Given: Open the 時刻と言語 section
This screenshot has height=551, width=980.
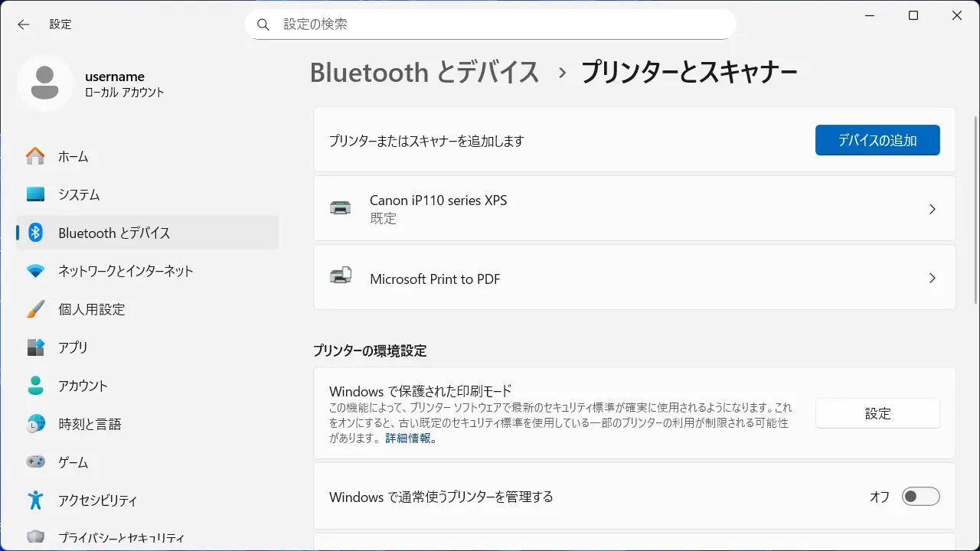Looking at the screenshot, I should (x=90, y=424).
